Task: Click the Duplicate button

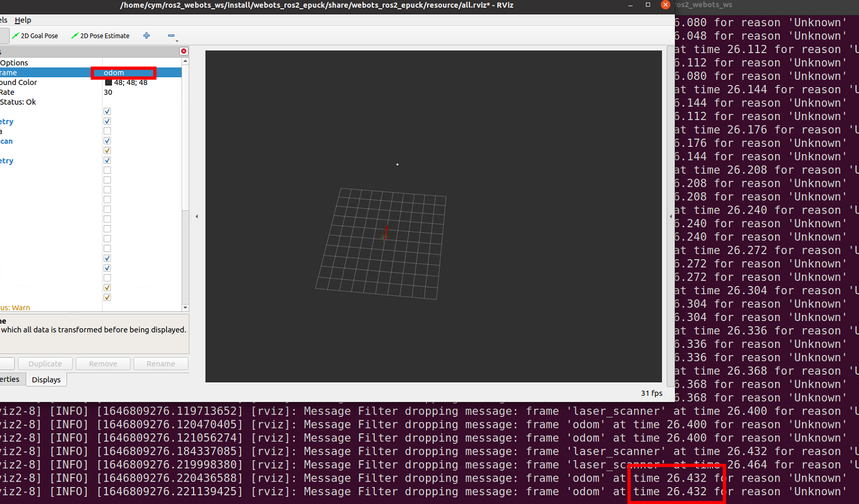Action: (x=44, y=363)
